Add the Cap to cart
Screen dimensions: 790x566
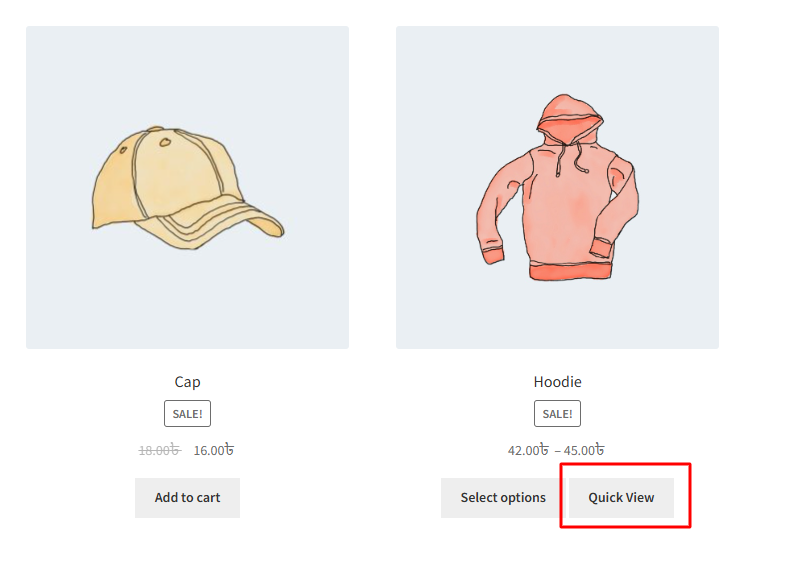click(x=187, y=497)
